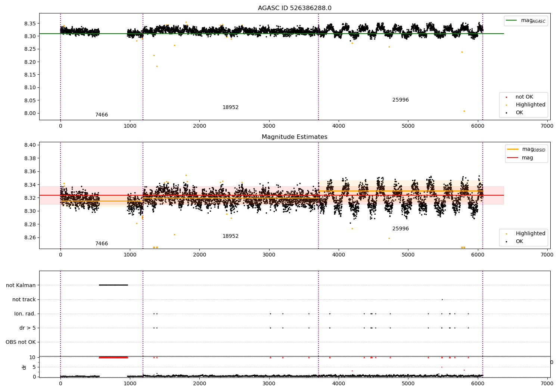The image size is (560, 392).
Task: Click y-tick '8.26' on Magnitude Estimates plot
Action: 30,238
